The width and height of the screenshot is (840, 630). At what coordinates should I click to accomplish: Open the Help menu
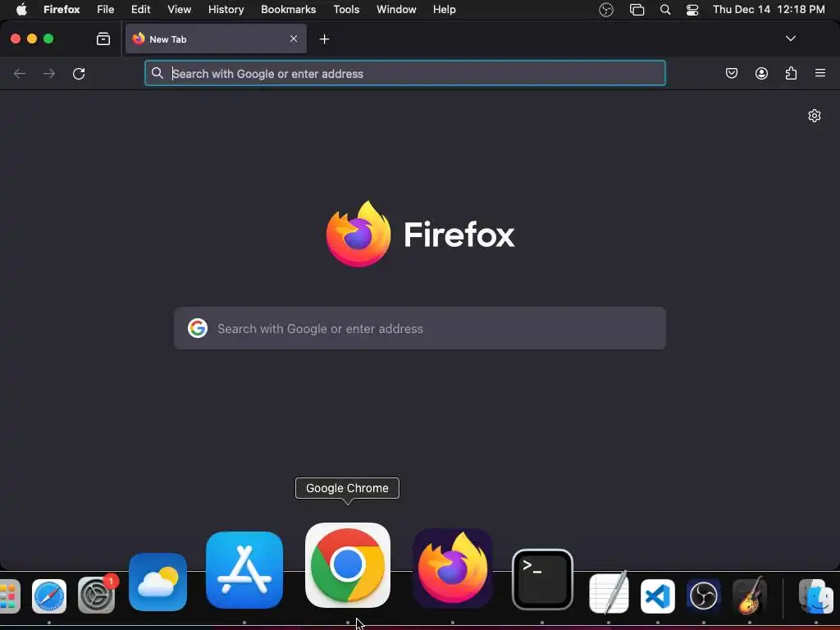(x=444, y=10)
